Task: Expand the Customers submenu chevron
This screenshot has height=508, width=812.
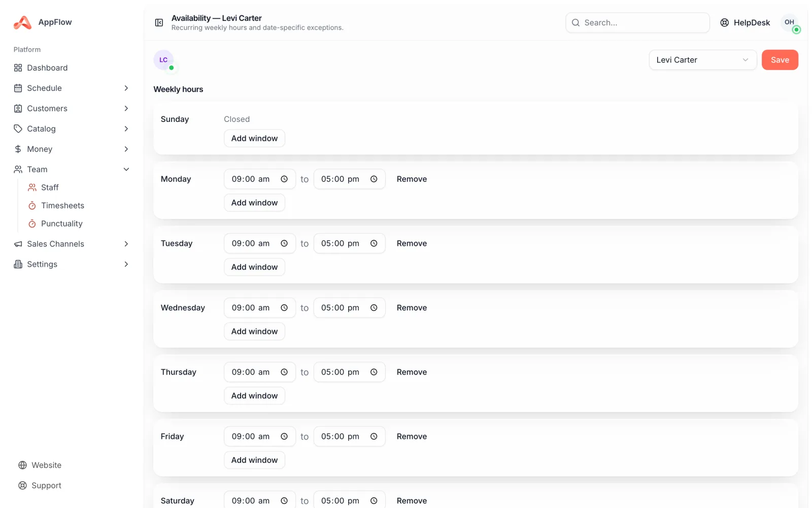Action: 126,108
